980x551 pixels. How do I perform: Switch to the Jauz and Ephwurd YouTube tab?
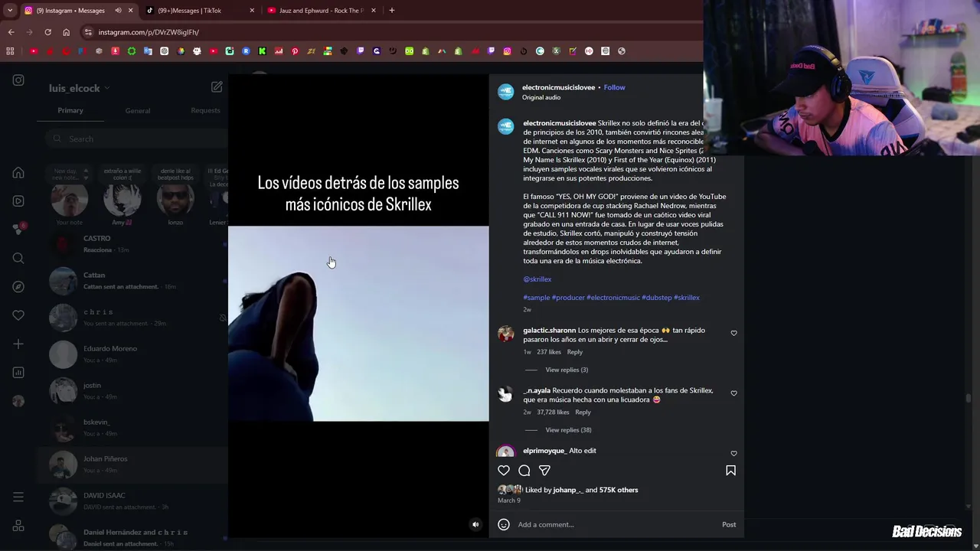322,11
